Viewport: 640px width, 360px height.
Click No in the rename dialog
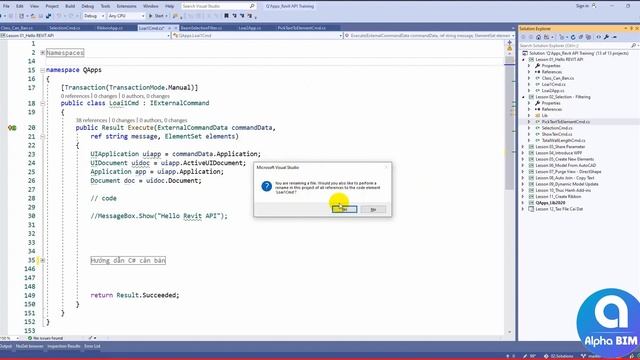tap(373, 209)
